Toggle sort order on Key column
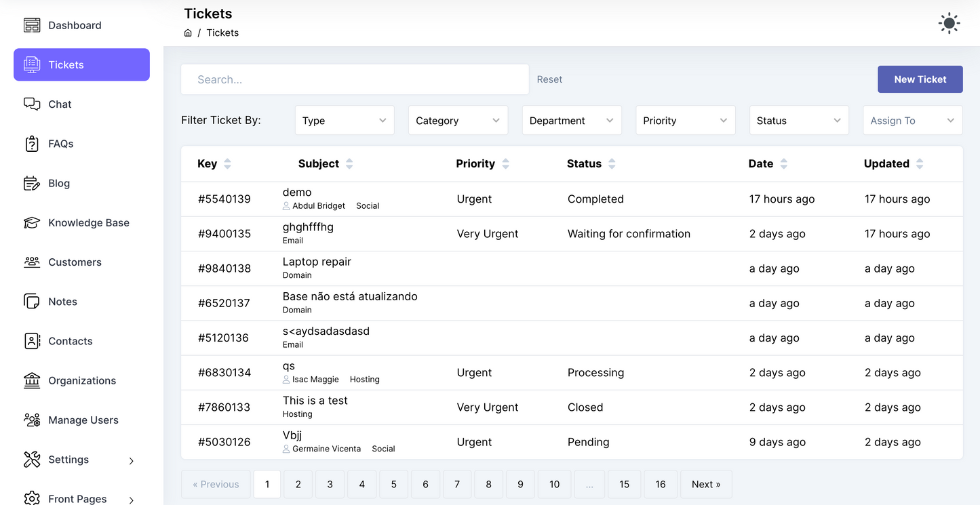 227,164
